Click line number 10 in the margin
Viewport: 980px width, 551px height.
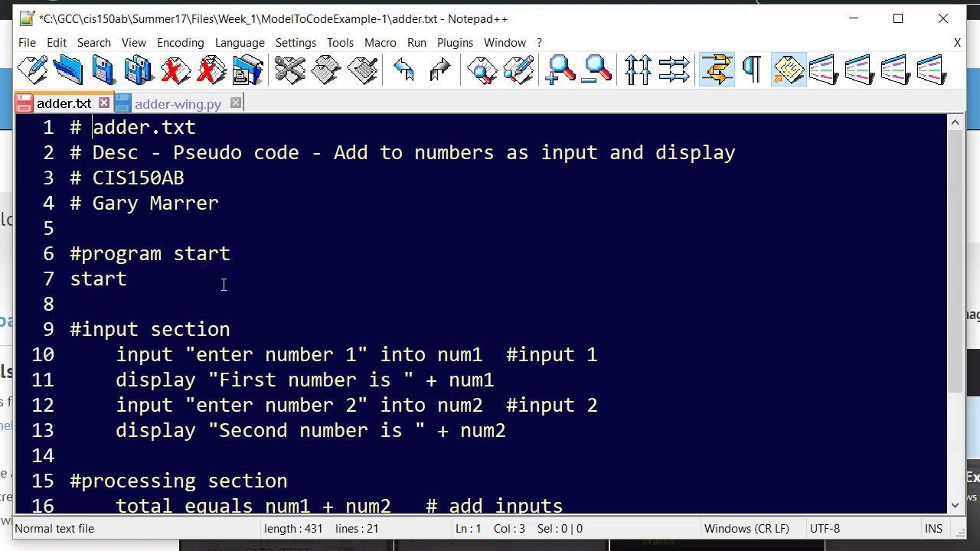pyautogui.click(x=43, y=354)
